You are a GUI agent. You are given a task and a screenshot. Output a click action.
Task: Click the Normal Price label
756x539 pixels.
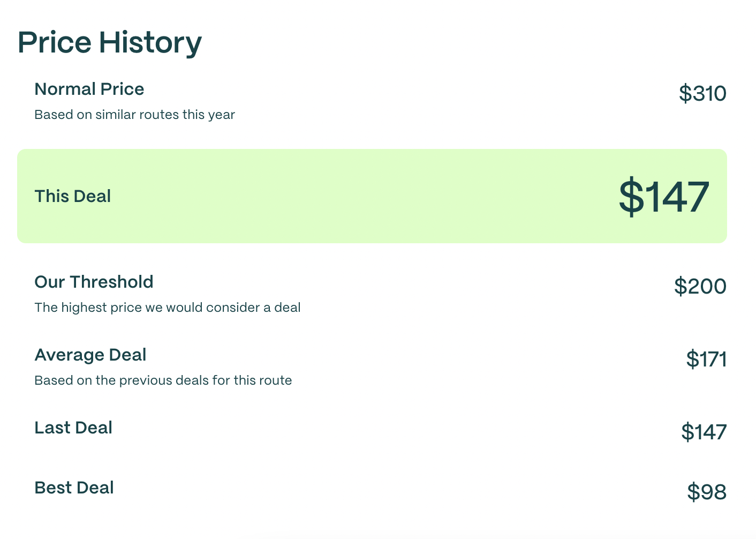pos(89,89)
